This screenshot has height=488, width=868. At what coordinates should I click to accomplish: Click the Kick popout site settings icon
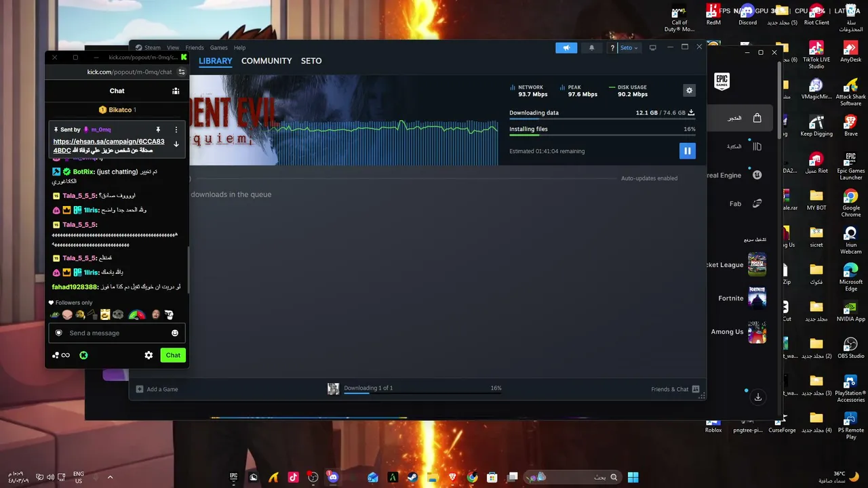[182, 72]
